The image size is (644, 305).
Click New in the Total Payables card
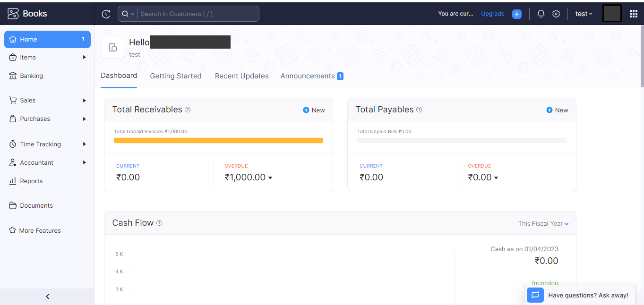pos(557,110)
